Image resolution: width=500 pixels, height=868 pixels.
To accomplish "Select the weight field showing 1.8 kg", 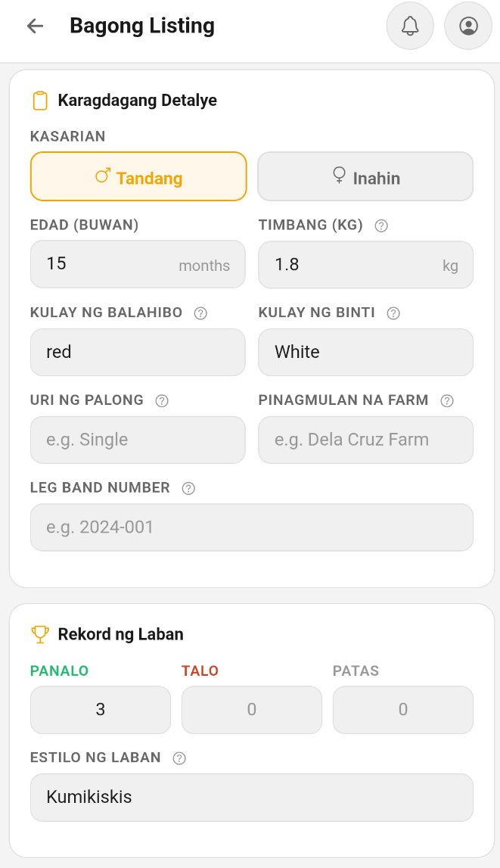I will pos(365,264).
